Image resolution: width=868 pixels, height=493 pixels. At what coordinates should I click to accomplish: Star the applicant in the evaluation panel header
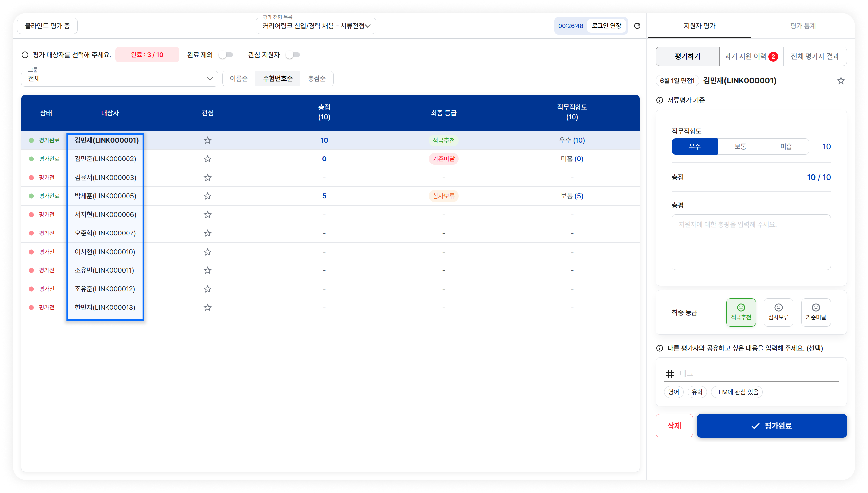click(x=841, y=81)
